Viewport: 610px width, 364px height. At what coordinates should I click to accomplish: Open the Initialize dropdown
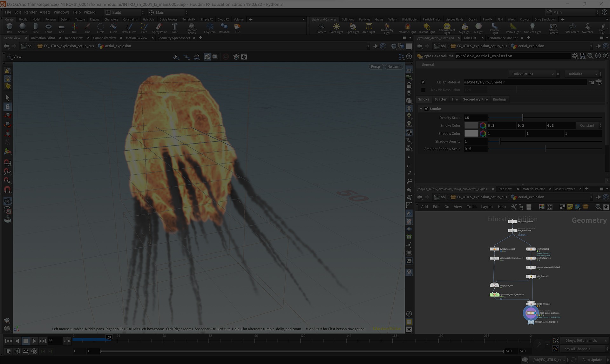click(583, 74)
